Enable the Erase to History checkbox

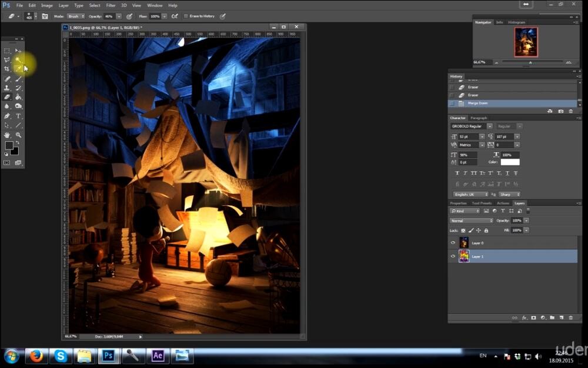coord(186,16)
